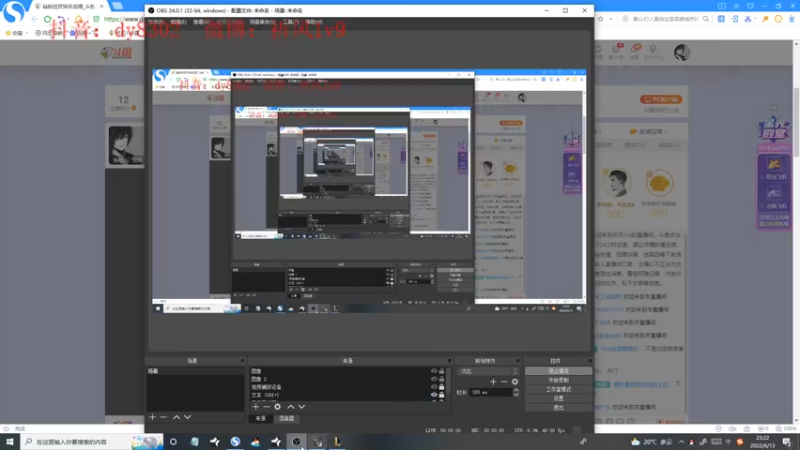This screenshot has width=800, height=450.
Task: Toggle visibility eye of 图像 2 source
Action: coord(434,379)
